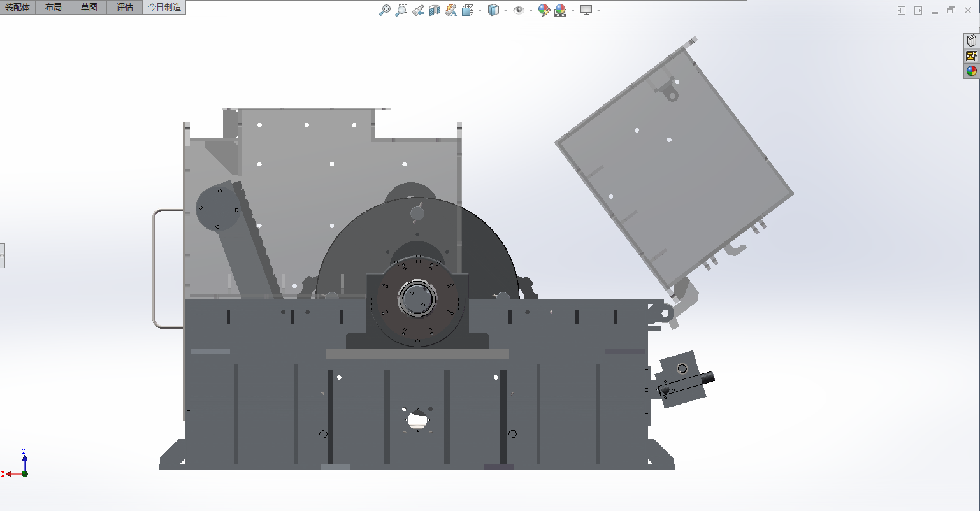Open the 布局 tab
Screen dimensions: 980x511
[54, 8]
